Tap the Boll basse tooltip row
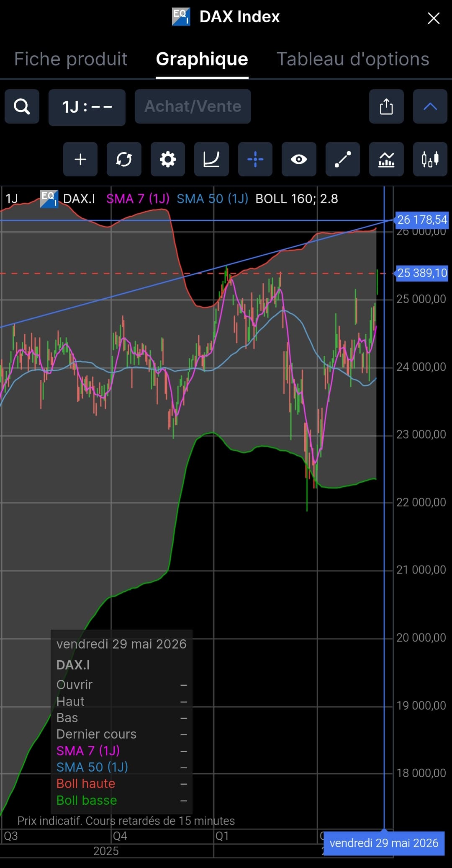 point(121,800)
